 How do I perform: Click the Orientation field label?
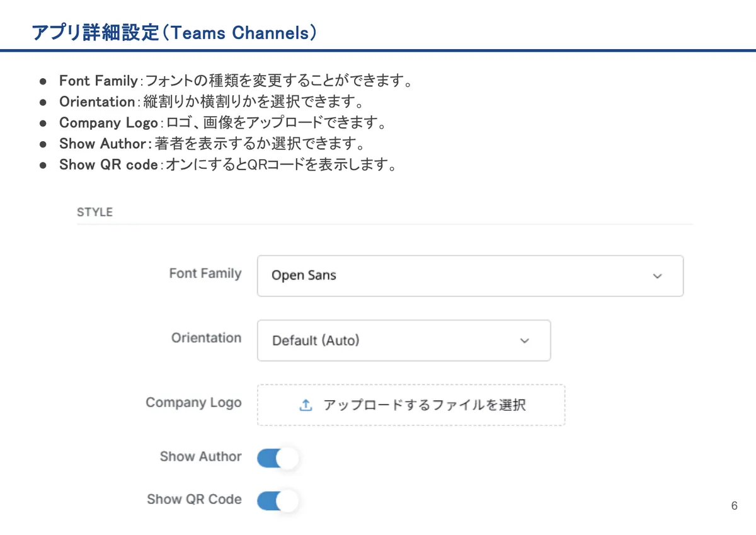[x=207, y=338]
